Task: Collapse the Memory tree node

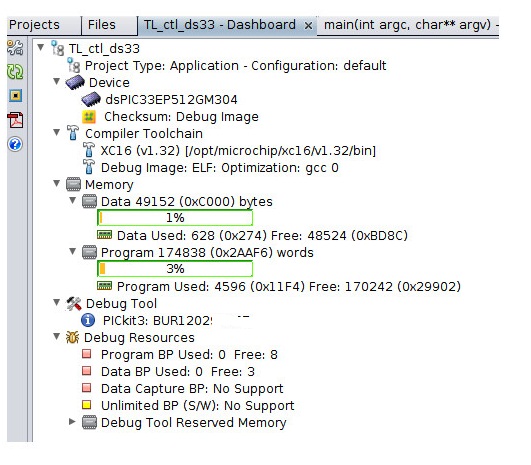Action: 57,184
